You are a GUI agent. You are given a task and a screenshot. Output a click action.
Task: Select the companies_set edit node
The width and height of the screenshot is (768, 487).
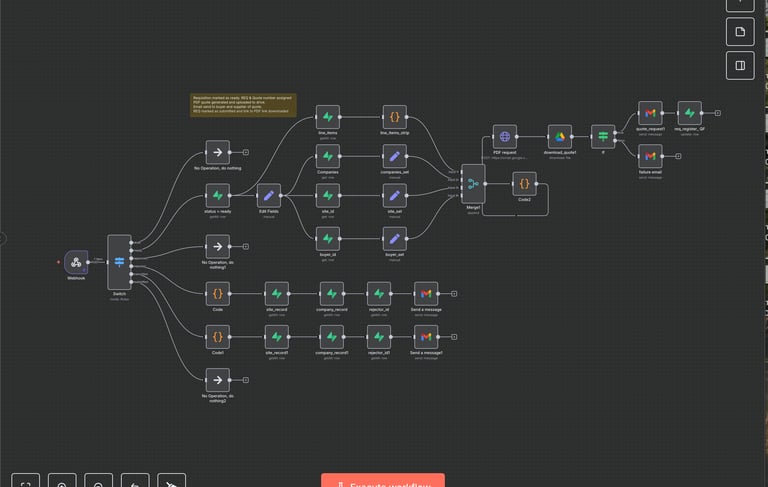[x=394, y=156]
